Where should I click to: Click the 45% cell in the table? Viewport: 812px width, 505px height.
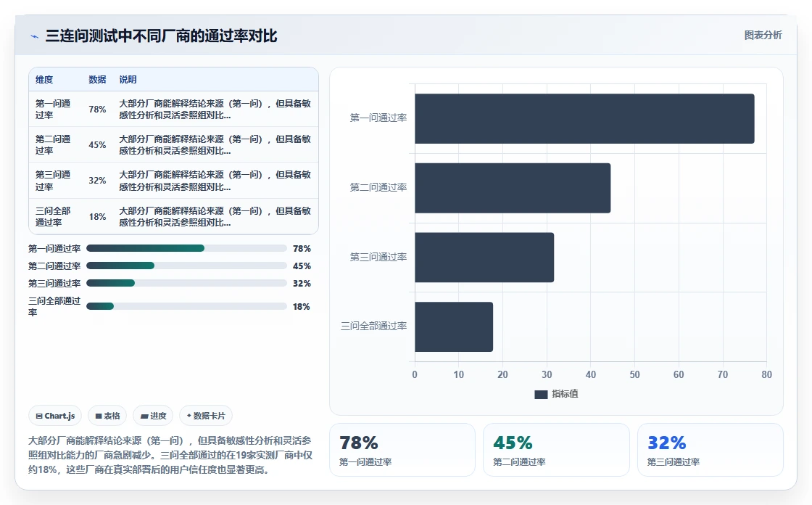click(x=97, y=145)
